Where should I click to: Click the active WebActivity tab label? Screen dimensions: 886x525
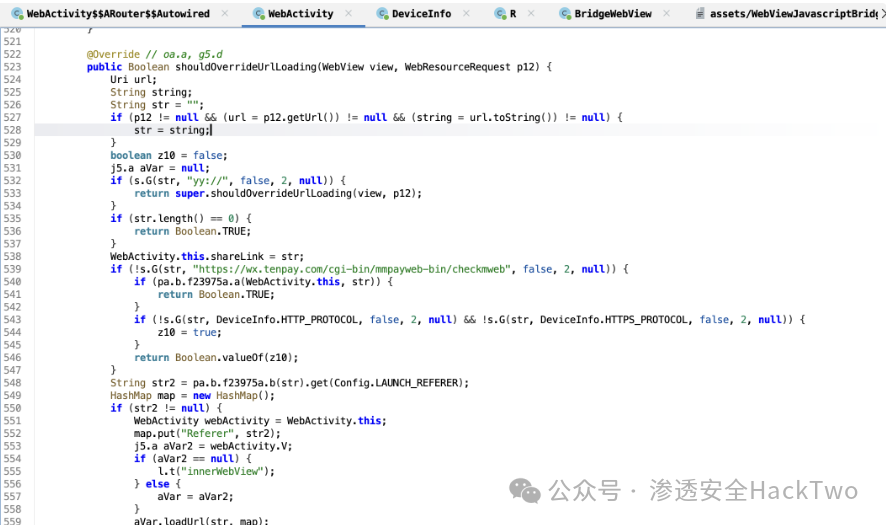click(301, 14)
